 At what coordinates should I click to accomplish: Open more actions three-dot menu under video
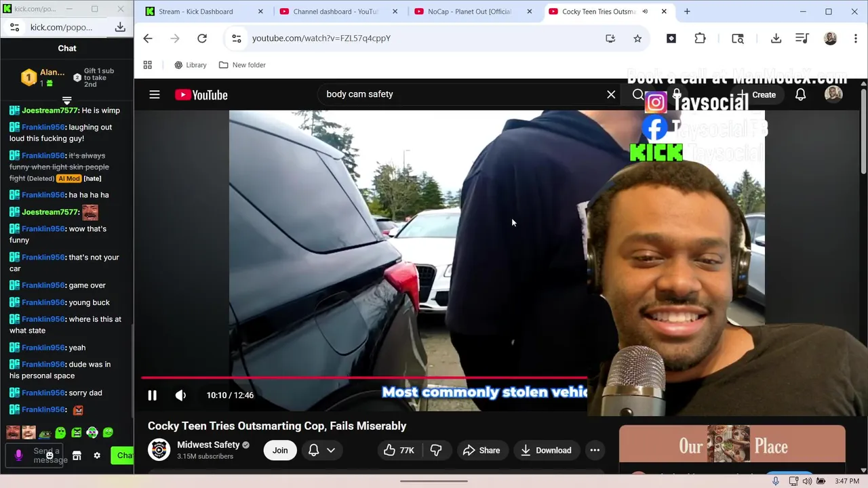595,450
